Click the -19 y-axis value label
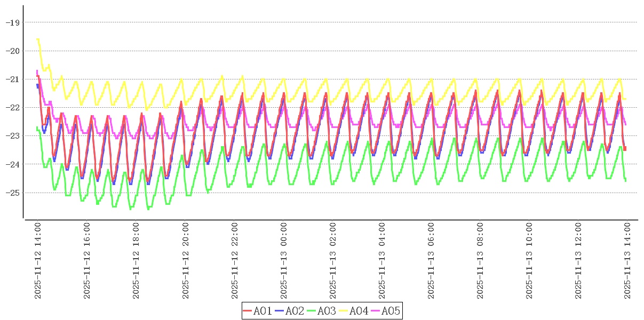The height and width of the screenshot is (320, 644). pyautogui.click(x=12, y=22)
